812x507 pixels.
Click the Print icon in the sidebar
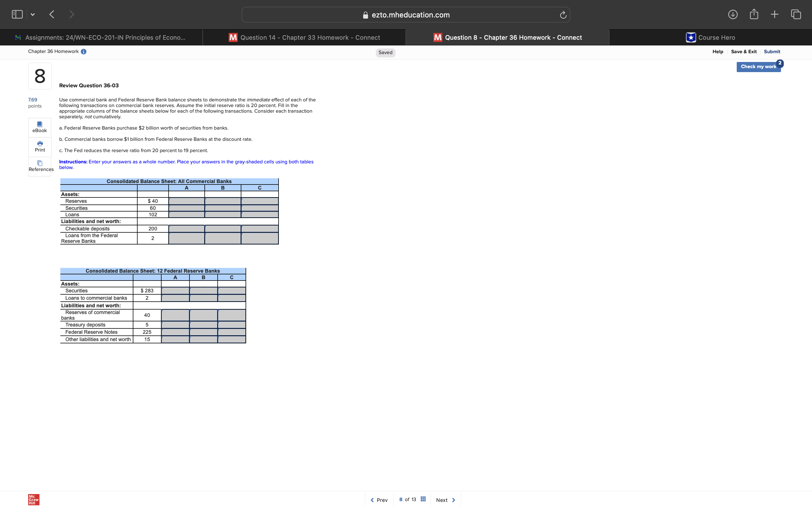39,146
